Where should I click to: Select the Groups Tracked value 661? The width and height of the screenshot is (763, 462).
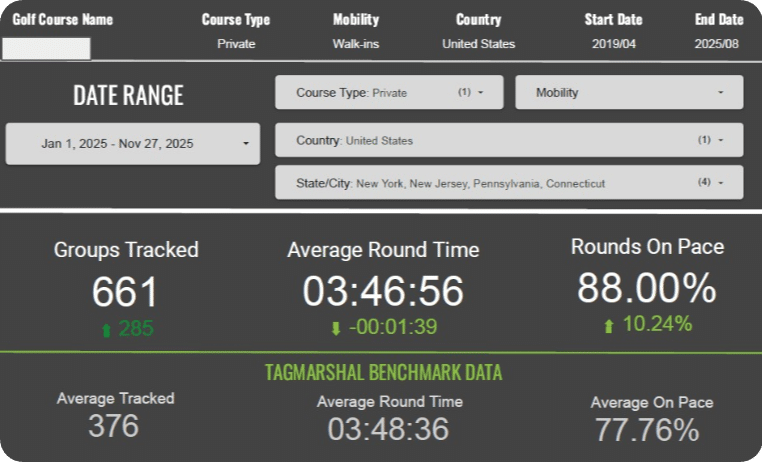[x=126, y=292]
